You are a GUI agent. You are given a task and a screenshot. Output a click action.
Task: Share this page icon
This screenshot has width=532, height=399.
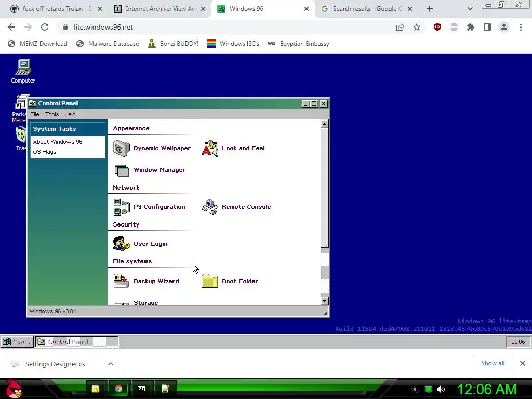click(x=400, y=27)
